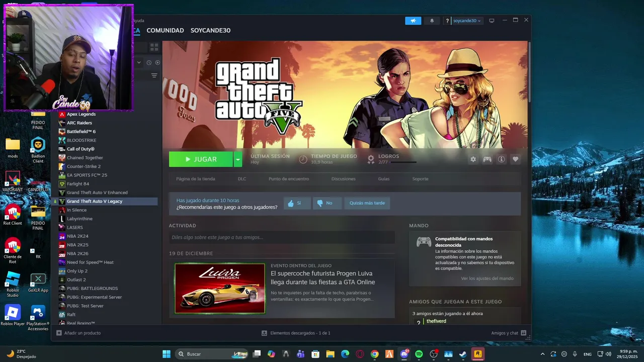Screen dimensions: 644x362
Task: Select ARC Raiders in library list
Action: (x=79, y=123)
